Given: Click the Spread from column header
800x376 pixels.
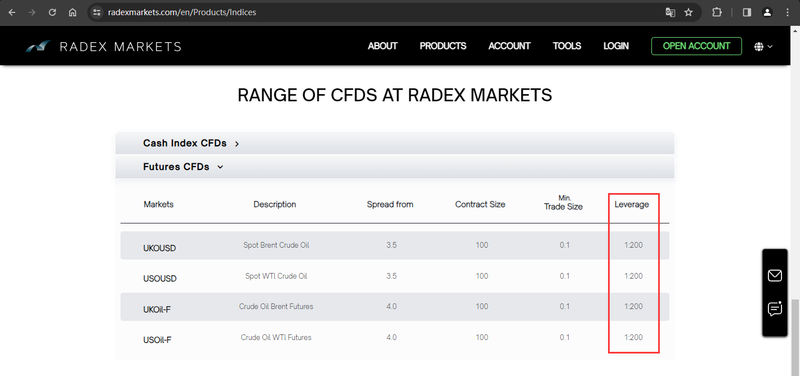Looking at the screenshot, I should pos(390,204).
